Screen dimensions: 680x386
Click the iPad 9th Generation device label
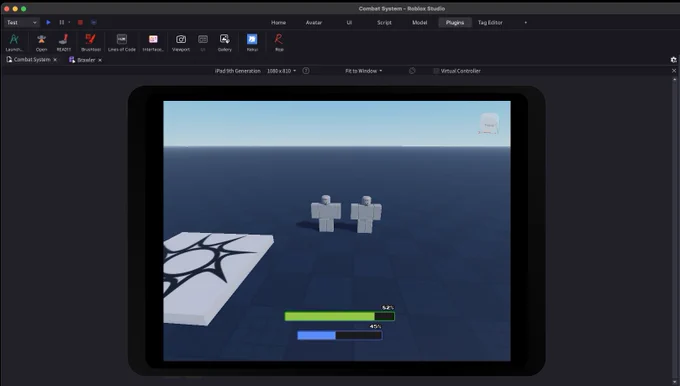point(238,71)
